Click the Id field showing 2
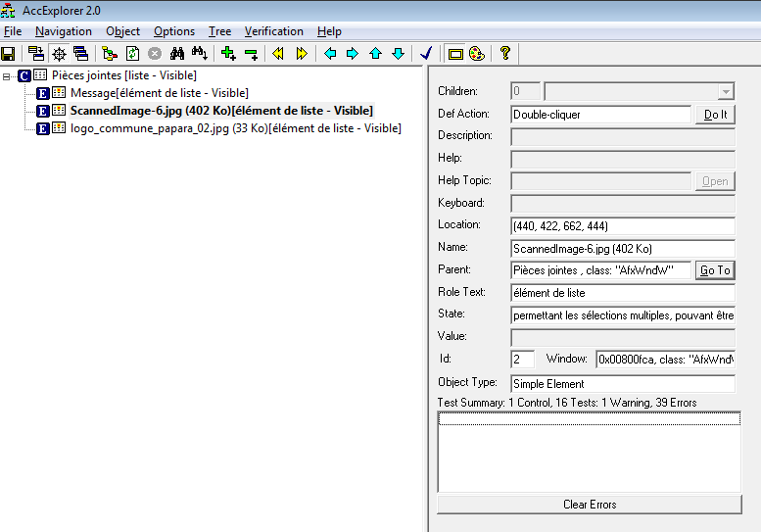Image resolution: width=761 pixels, height=532 pixels. pyautogui.click(x=523, y=360)
